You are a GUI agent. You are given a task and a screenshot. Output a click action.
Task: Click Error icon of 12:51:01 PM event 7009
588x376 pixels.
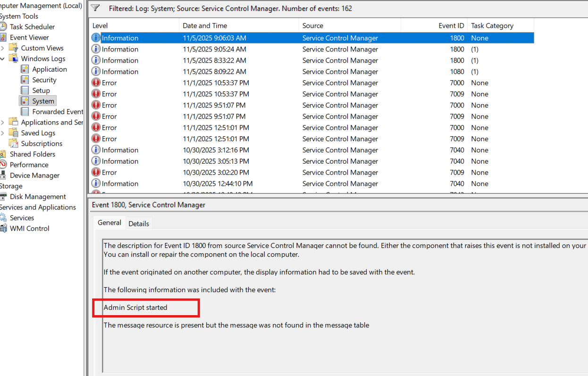tap(96, 139)
